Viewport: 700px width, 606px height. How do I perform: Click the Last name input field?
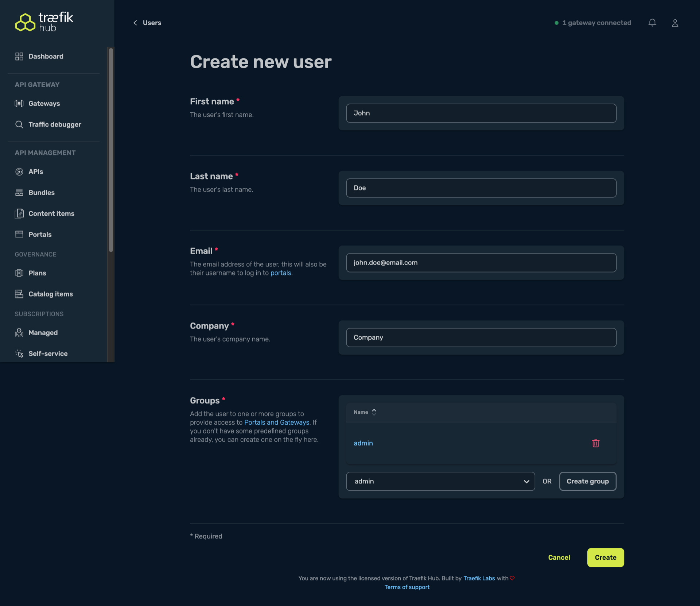click(x=481, y=188)
